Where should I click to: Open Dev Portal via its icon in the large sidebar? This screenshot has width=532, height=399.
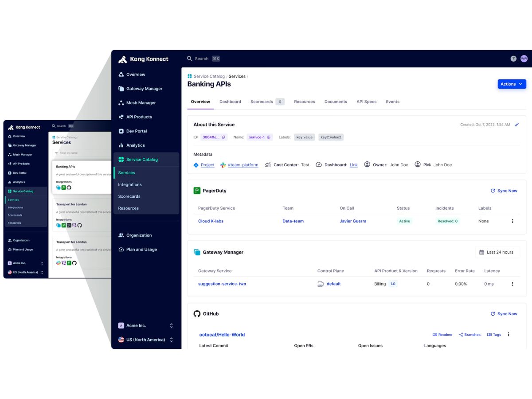(121, 131)
